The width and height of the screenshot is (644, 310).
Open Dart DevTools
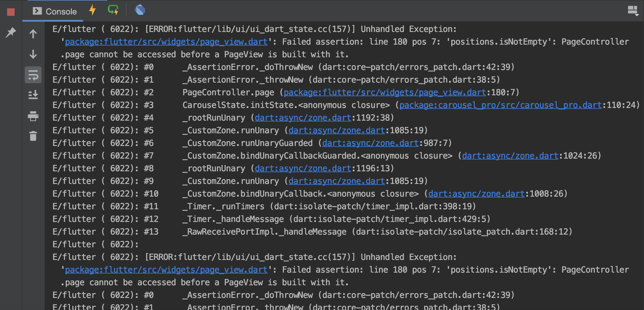[x=139, y=10]
